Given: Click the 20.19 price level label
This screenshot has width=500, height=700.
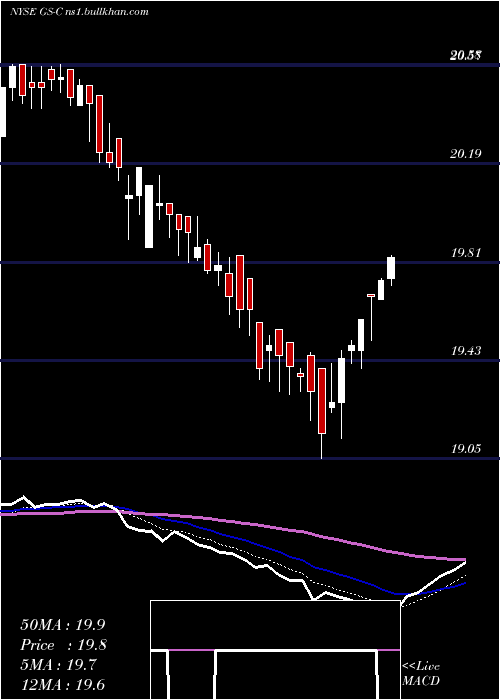Looking at the screenshot, I should (x=465, y=154).
